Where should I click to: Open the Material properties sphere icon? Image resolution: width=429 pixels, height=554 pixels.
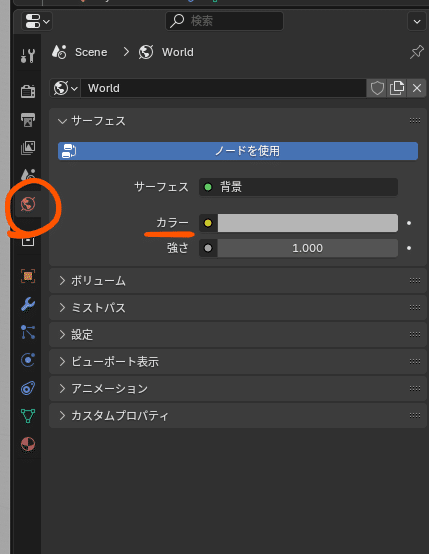click(28, 444)
